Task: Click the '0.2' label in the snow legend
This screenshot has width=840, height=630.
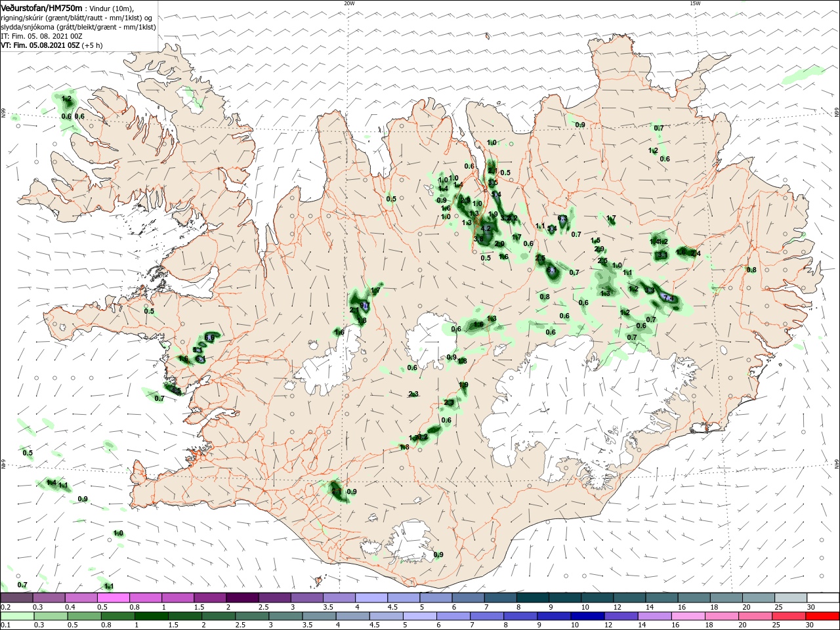Action: coord(6,607)
